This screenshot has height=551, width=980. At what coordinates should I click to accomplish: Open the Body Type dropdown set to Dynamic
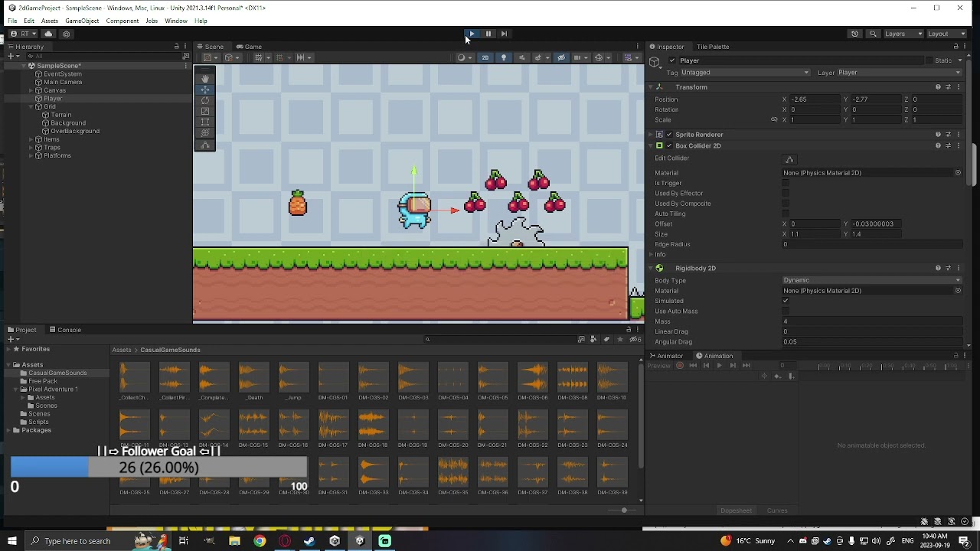[873, 280]
